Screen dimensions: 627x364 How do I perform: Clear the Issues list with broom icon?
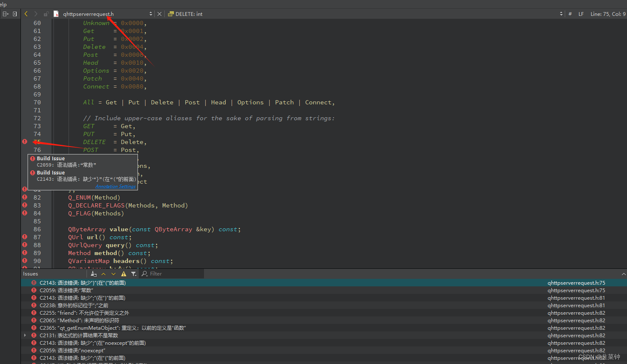(94, 274)
